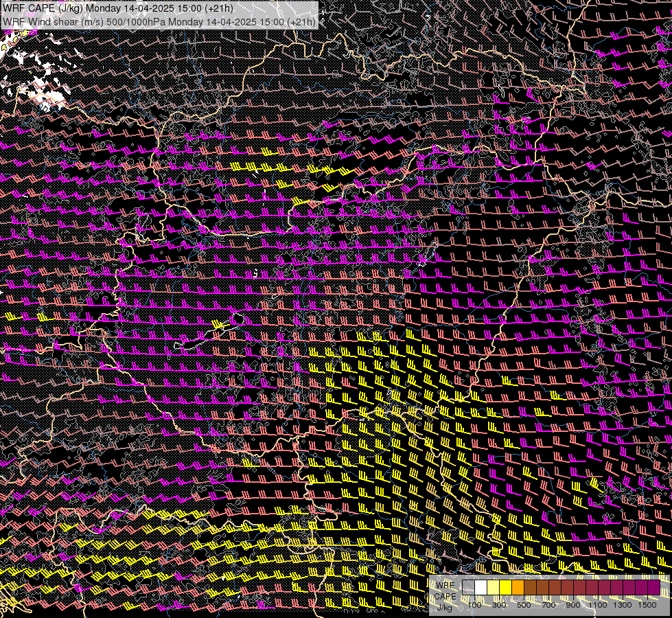Screen dimensions: 672x618
Task: Click the 700 legend scale label
Action: (x=548, y=605)
